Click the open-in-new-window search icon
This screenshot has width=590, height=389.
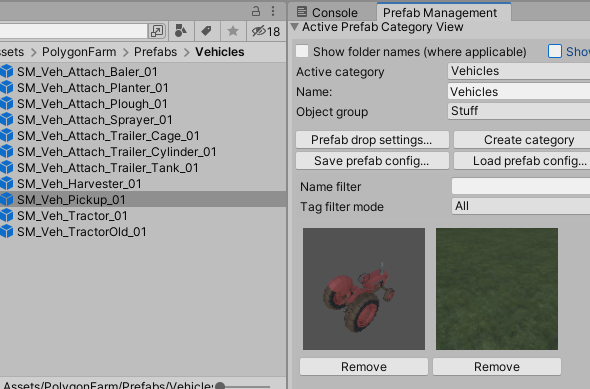(157, 31)
